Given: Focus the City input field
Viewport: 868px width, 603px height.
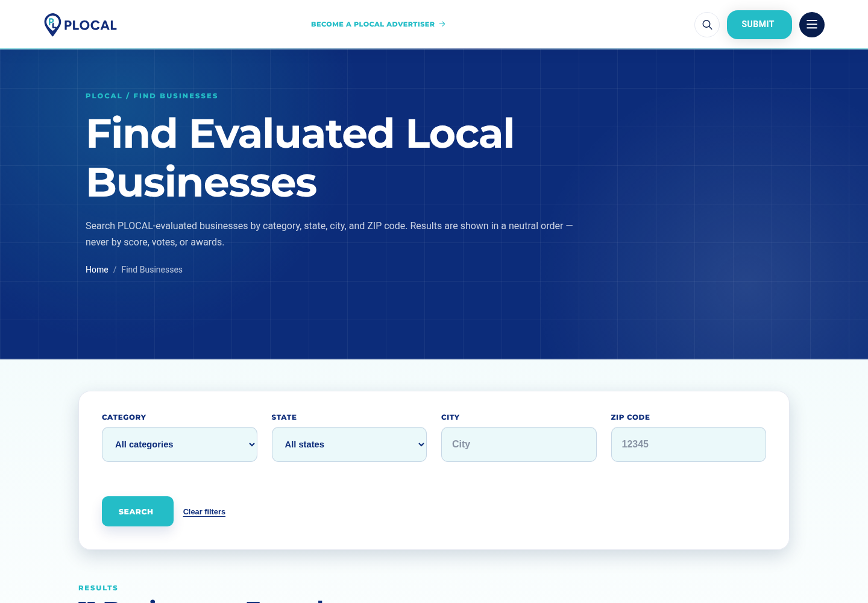Looking at the screenshot, I should point(519,444).
